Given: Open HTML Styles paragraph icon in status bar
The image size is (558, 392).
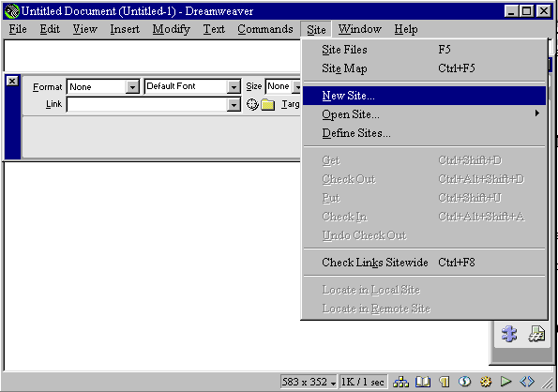Looking at the screenshot, I should click(444, 382).
